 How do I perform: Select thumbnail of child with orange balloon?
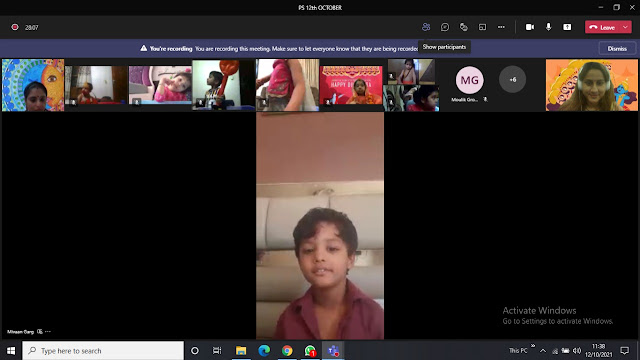(x=224, y=85)
